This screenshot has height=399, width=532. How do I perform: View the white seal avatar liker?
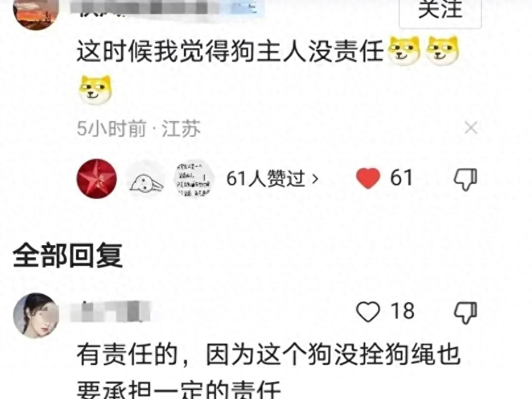pos(146,179)
